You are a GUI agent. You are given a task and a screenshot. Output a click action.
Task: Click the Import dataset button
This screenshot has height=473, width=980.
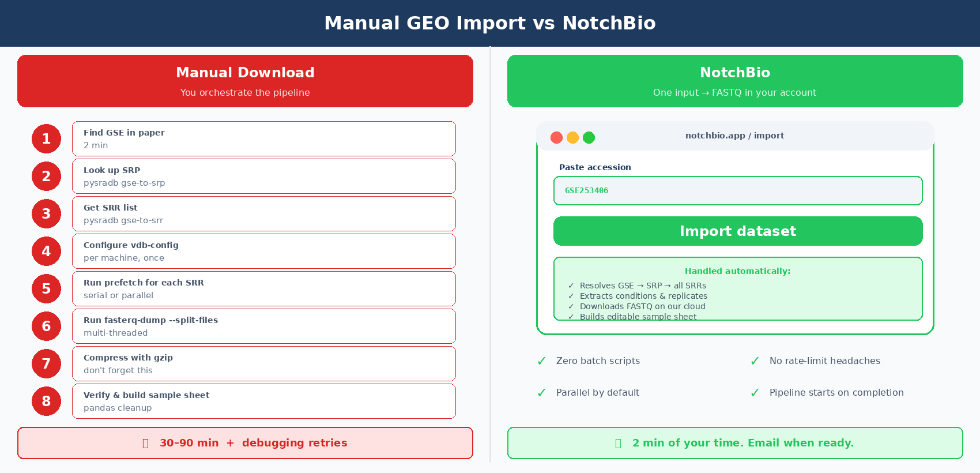point(738,231)
